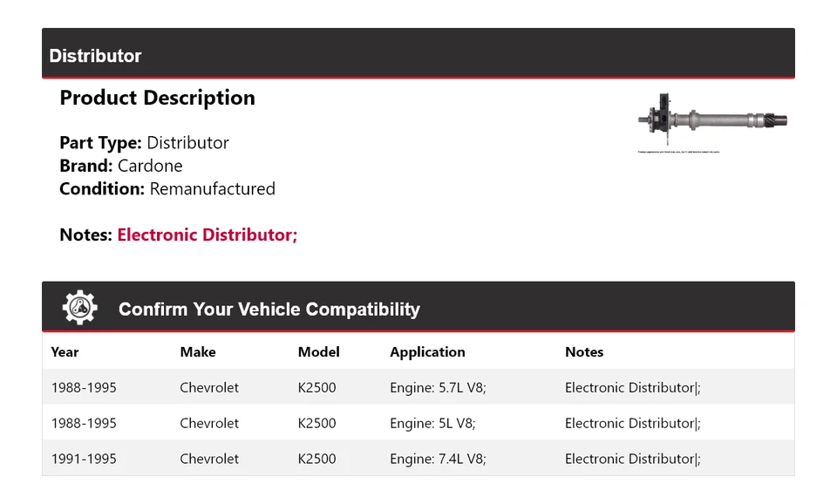Click the gear compatibility icon
837x504 pixels.
coord(79,308)
